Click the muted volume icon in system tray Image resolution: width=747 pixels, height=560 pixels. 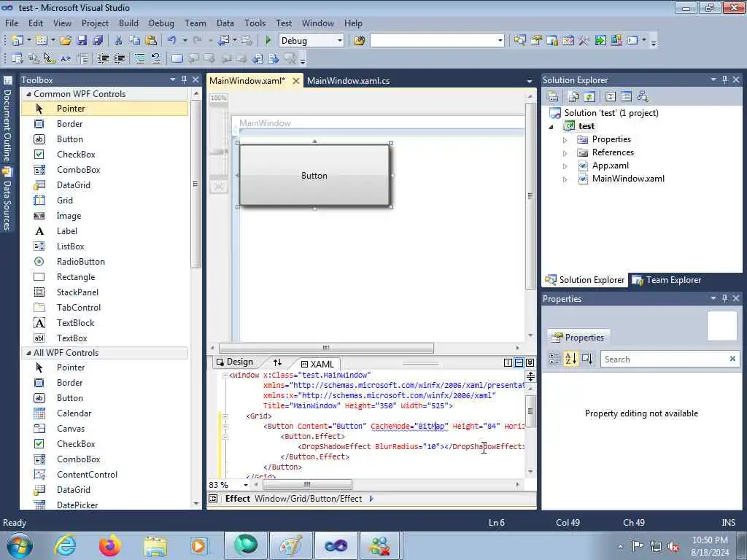(673, 546)
